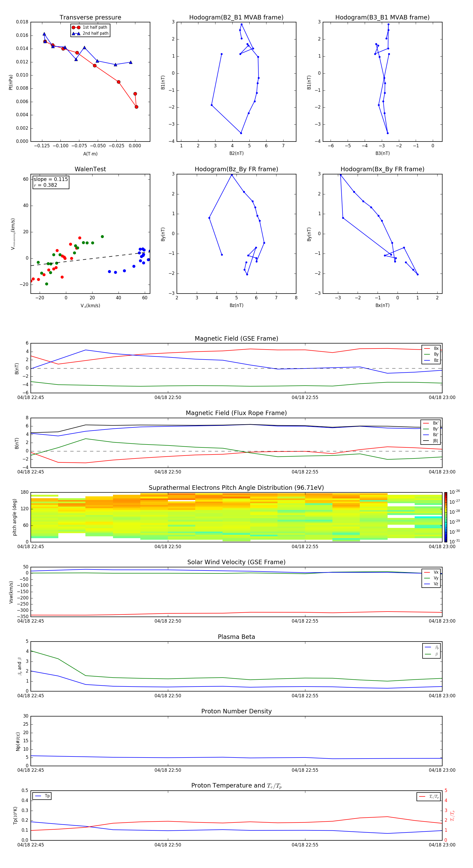Select the "1st half path" legend entry

pos(90,27)
